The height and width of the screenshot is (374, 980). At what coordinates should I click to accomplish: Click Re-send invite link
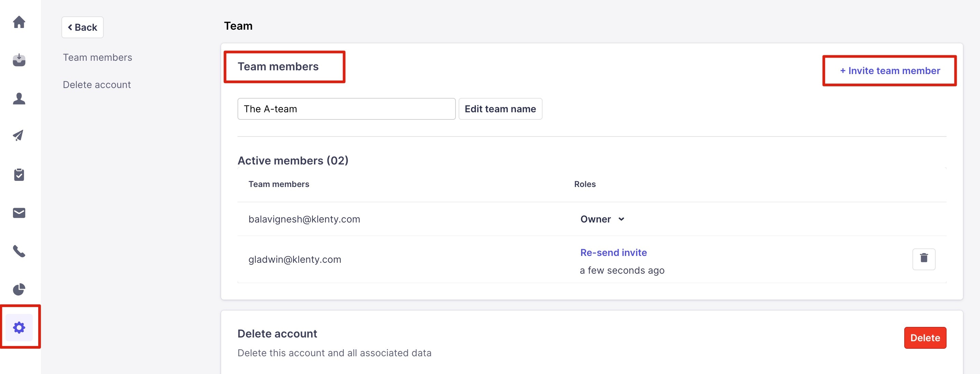point(613,253)
